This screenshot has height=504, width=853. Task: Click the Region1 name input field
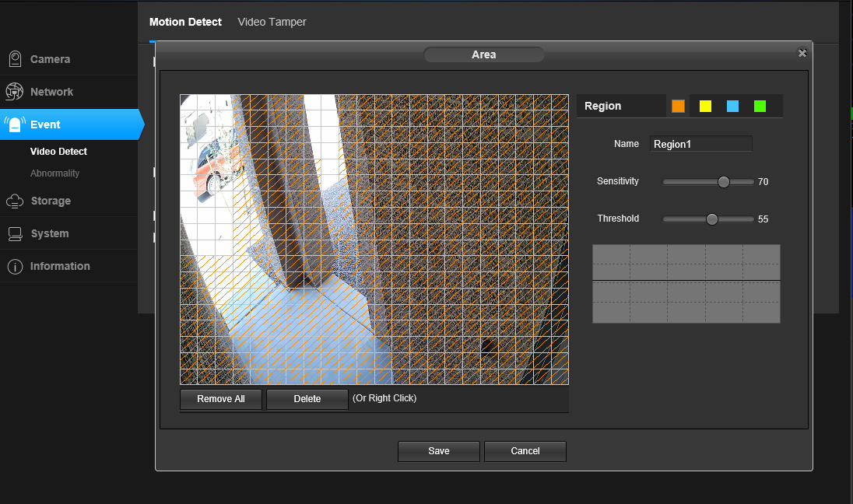point(700,143)
